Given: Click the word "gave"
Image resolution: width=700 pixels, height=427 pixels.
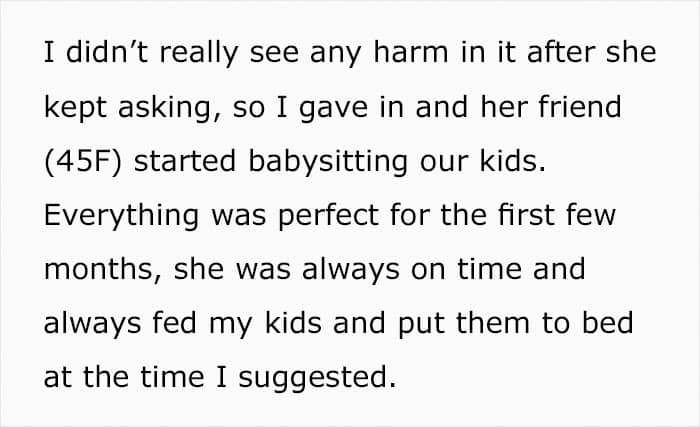Looking at the screenshot, I should pyautogui.click(x=333, y=109).
